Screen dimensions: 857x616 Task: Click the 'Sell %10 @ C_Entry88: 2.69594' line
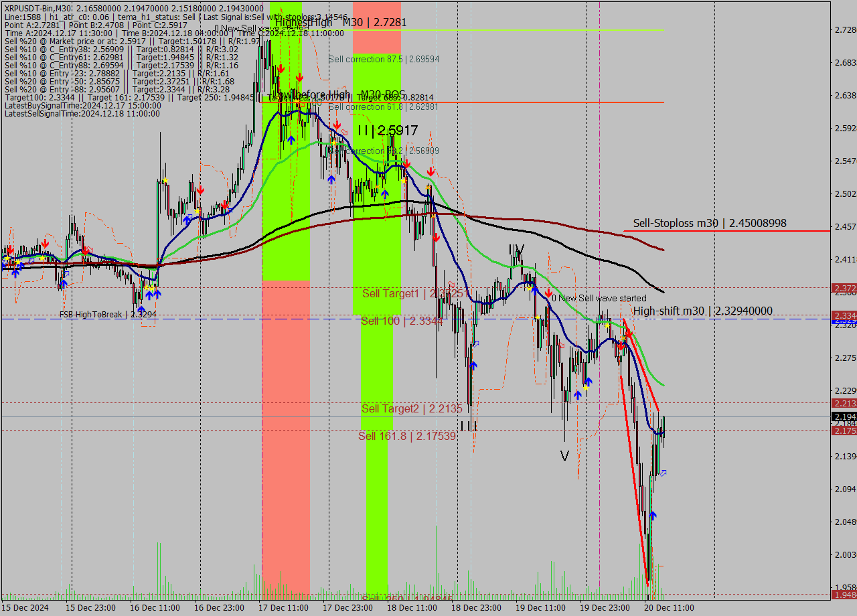coord(121,66)
